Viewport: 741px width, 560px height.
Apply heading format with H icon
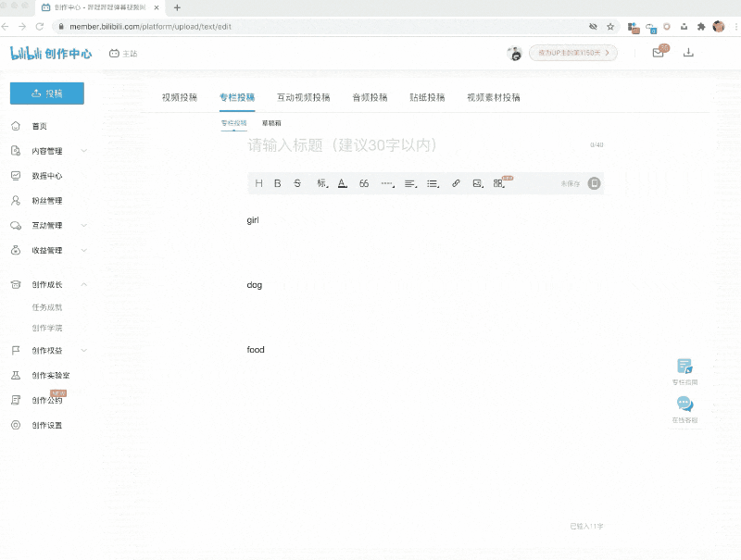(258, 183)
